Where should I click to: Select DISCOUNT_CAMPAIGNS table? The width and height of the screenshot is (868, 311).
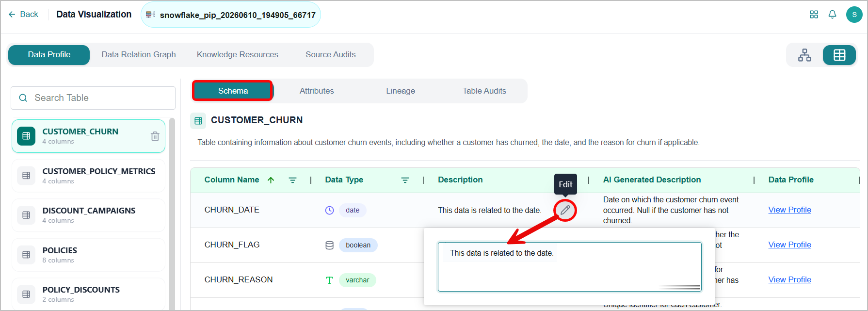tap(88, 215)
